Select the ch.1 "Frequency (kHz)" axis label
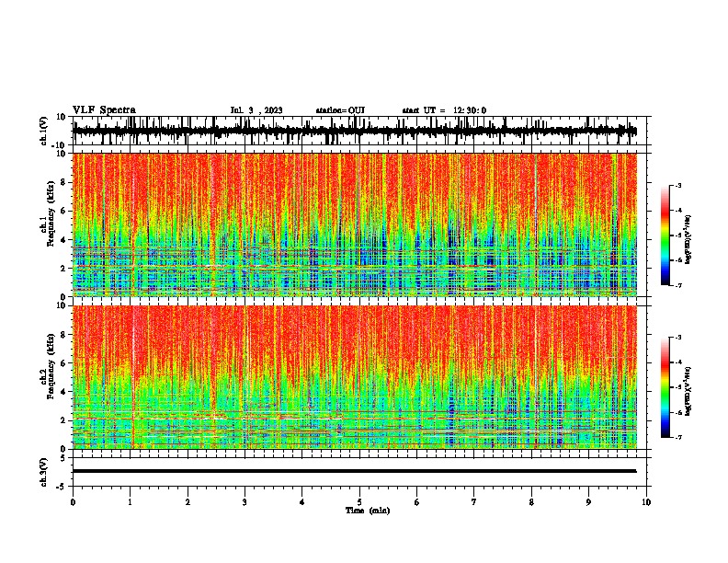 [51, 213]
